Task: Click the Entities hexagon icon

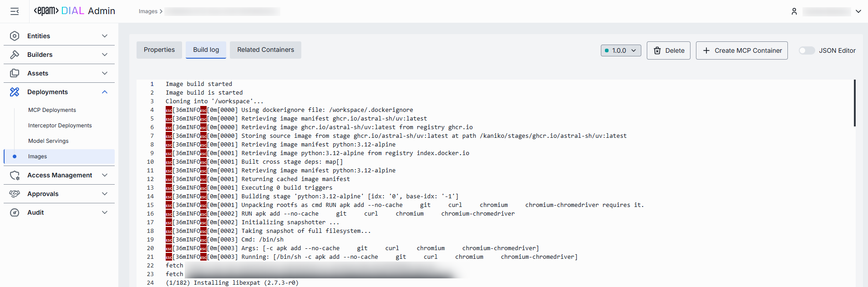Action: [x=15, y=36]
